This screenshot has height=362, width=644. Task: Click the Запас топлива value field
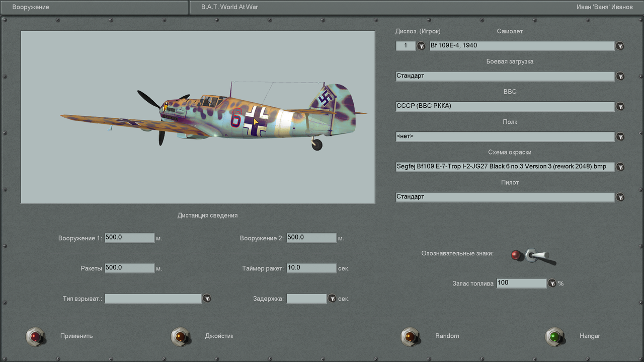(521, 283)
